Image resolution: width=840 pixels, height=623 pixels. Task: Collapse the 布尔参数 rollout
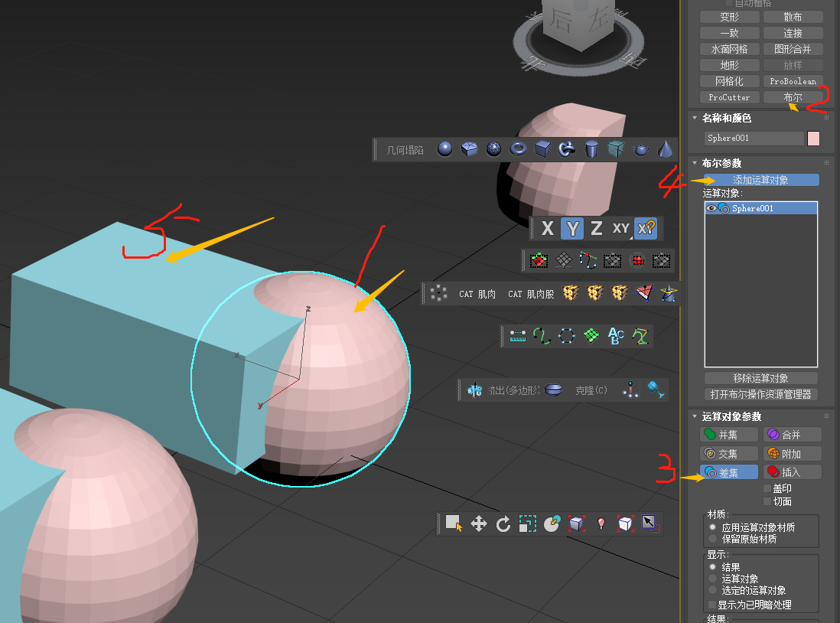pyautogui.click(x=694, y=163)
